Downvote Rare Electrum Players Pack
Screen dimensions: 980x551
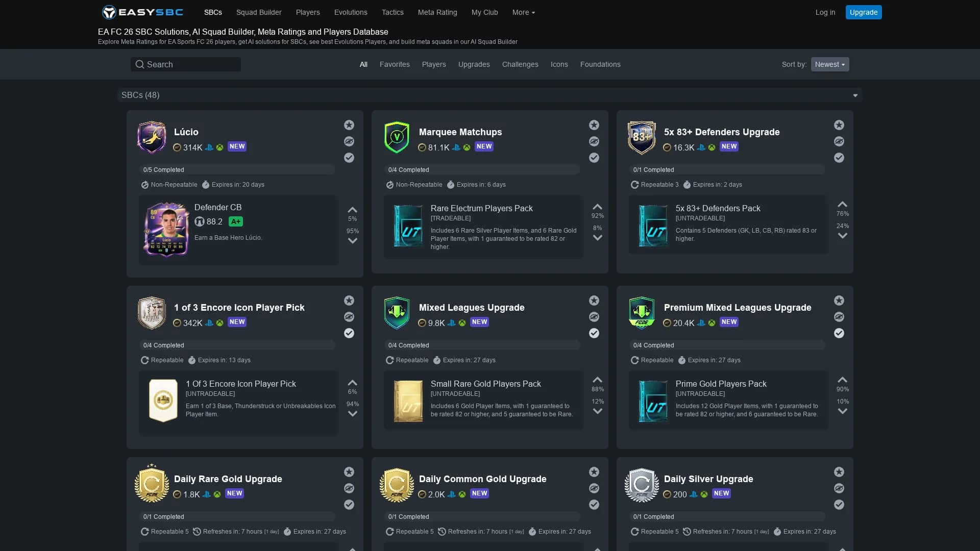point(597,237)
